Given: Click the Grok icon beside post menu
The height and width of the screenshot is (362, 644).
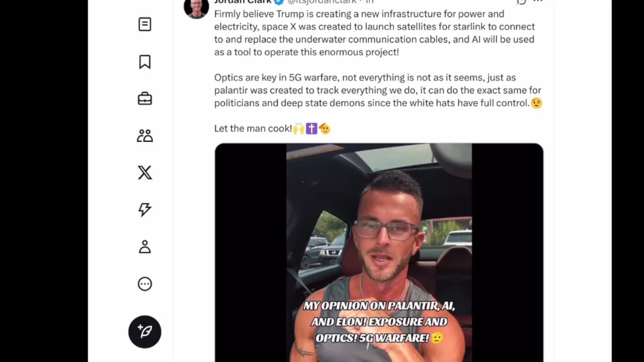Looking at the screenshot, I should click(521, 2).
